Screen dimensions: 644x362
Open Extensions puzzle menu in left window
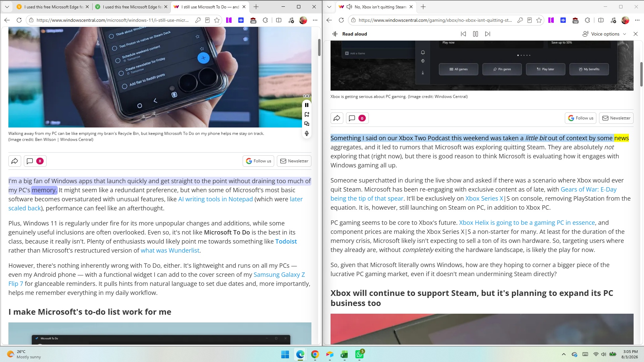[265, 20]
